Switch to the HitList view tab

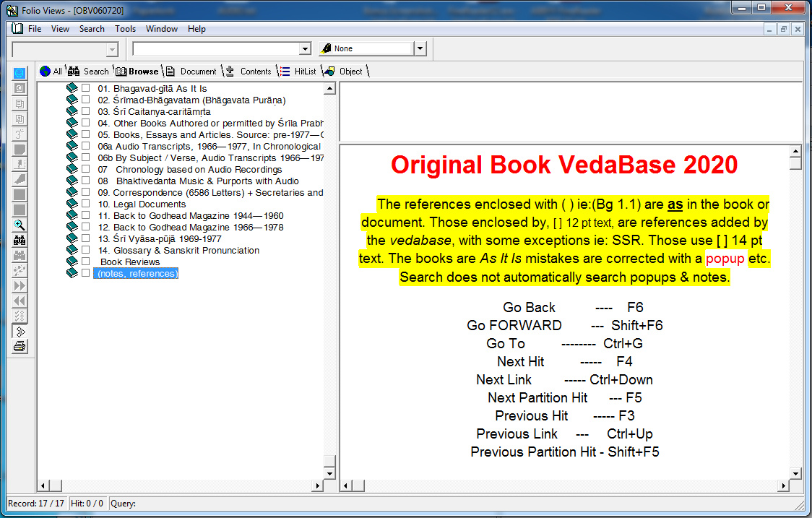click(x=298, y=72)
